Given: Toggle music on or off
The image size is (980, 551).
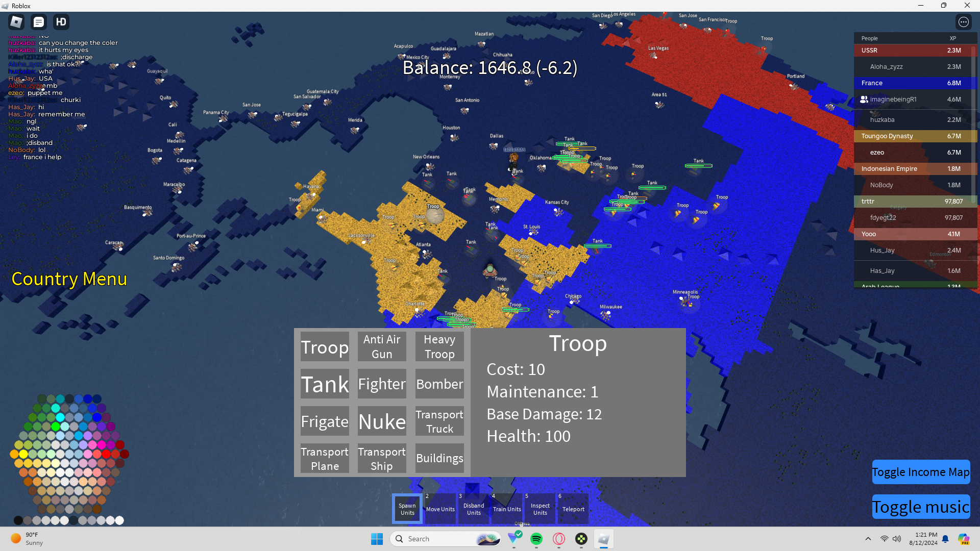Looking at the screenshot, I should coord(920,507).
